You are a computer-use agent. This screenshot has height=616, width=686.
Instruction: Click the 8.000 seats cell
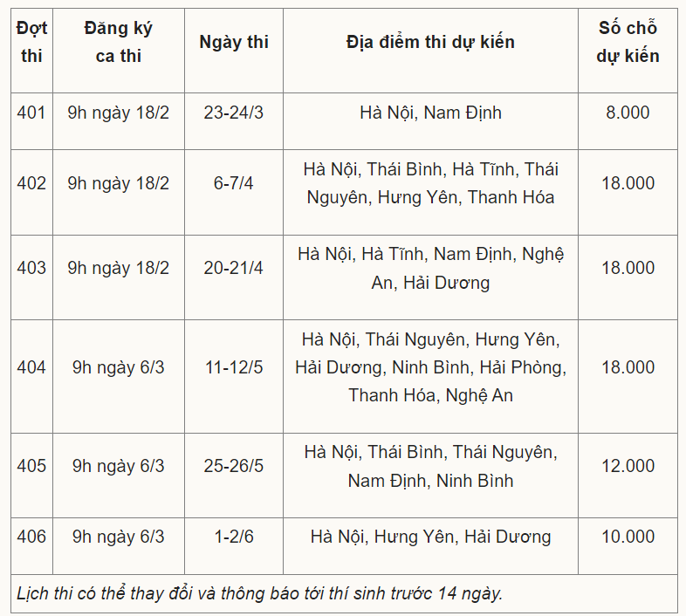click(x=628, y=113)
